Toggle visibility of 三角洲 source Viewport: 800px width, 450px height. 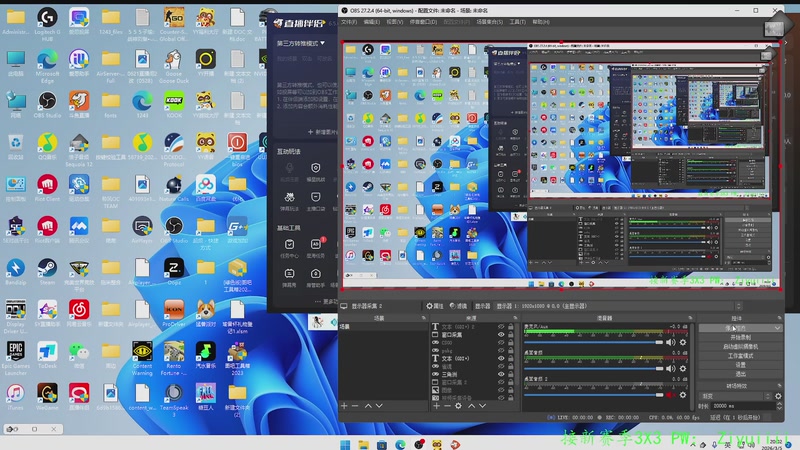point(501,374)
